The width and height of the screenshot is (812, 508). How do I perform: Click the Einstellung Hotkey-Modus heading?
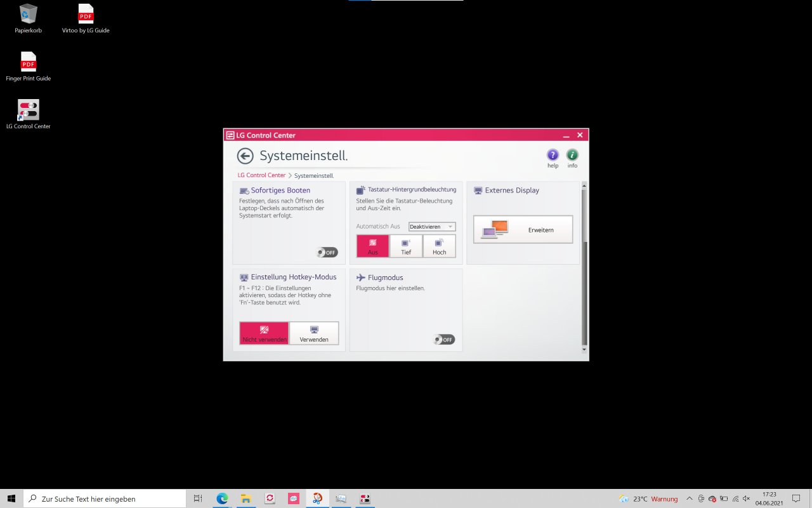click(x=294, y=277)
